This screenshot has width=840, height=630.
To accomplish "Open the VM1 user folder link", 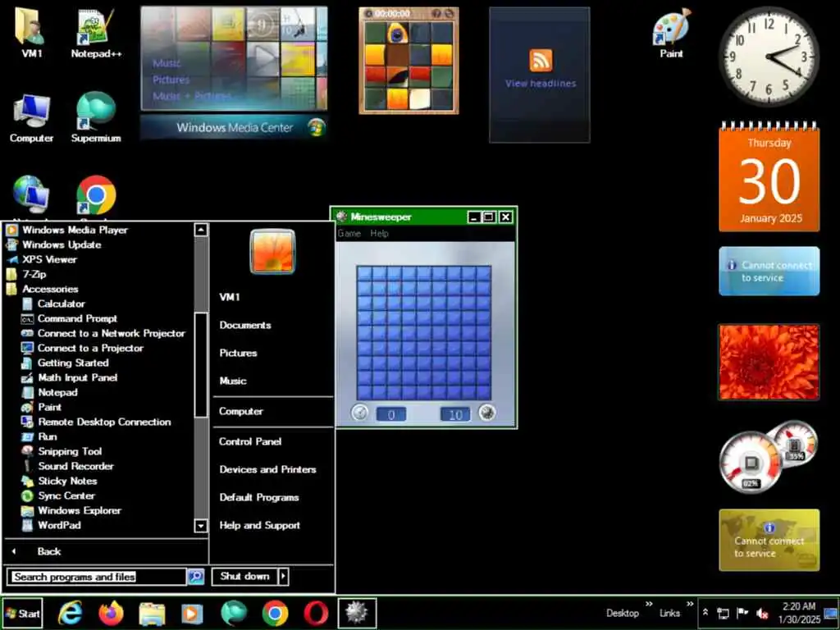I will 230,297.
